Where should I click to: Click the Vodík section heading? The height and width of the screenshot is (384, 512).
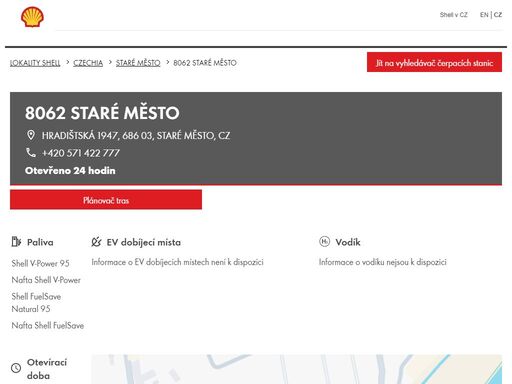click(348, 242)
